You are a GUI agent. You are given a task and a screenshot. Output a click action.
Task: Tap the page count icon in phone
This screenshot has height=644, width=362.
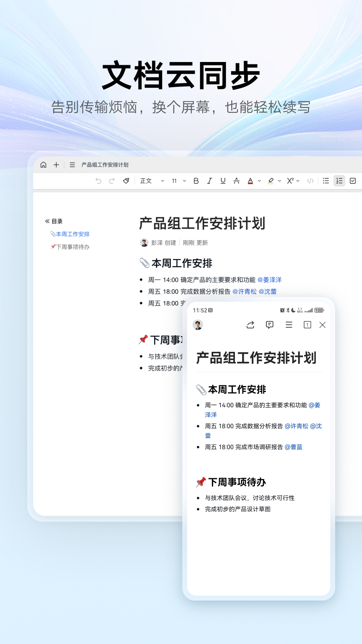[x=307, y=325]
